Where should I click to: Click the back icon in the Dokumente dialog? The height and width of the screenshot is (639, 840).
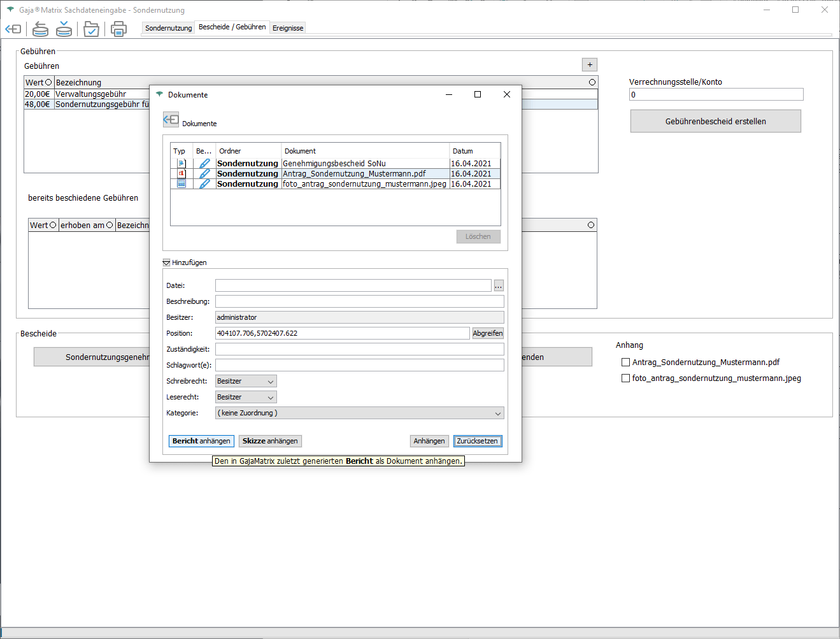pos(171,120)
